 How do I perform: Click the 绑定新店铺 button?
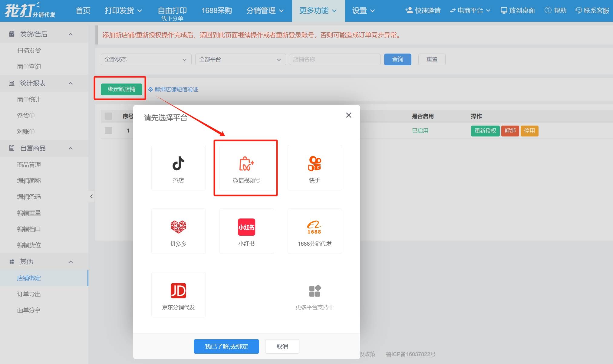pyautogui.click(x=121, y=89)
